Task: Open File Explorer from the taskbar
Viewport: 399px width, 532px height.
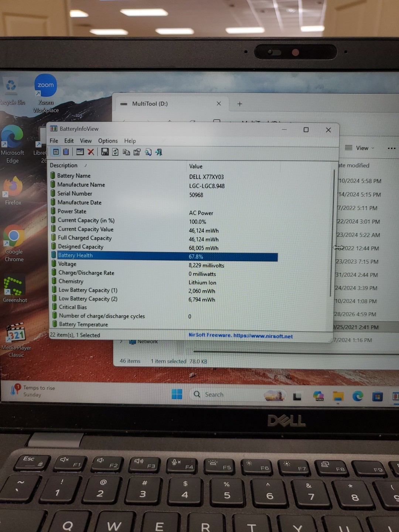Action: pos(338,396)
